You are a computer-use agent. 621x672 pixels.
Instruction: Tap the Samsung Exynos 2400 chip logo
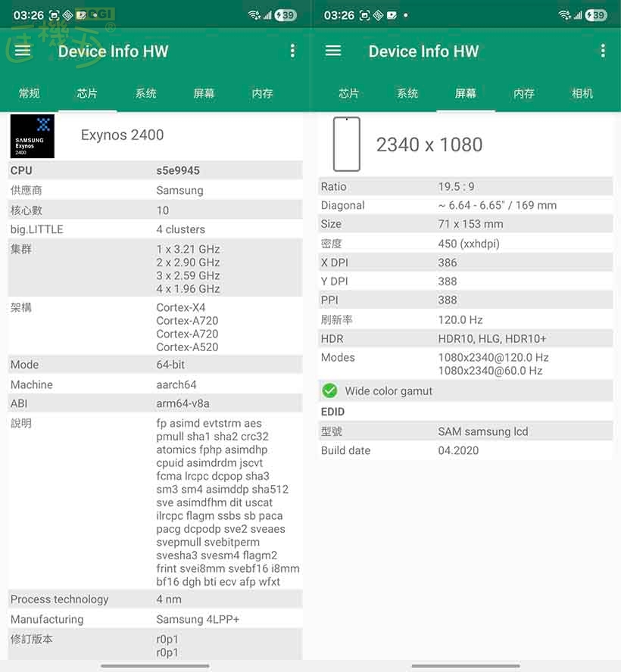[x=33, y=136]
